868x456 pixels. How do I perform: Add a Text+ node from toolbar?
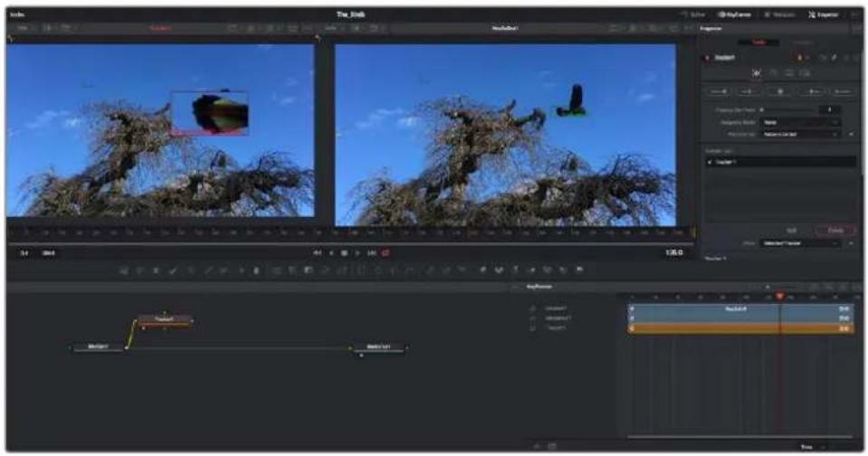pos(156,270)
